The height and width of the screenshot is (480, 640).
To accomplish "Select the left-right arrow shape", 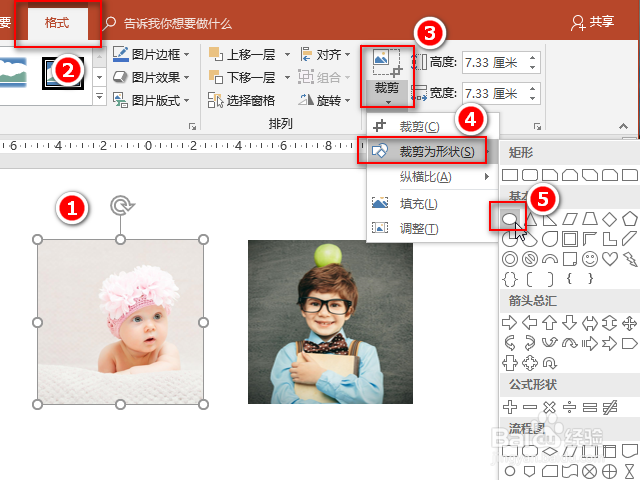I will tap(590, 324).
